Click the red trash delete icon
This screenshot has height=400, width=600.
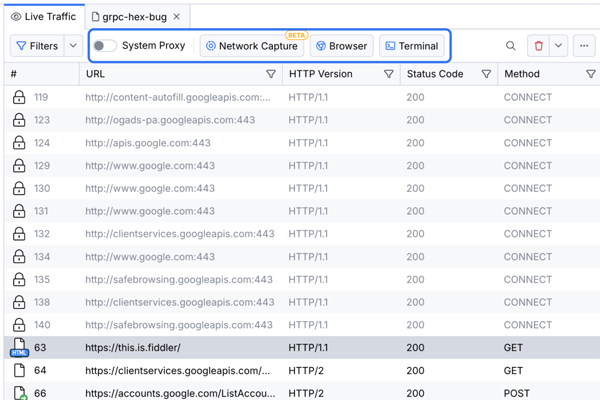(x=539, y=46)
